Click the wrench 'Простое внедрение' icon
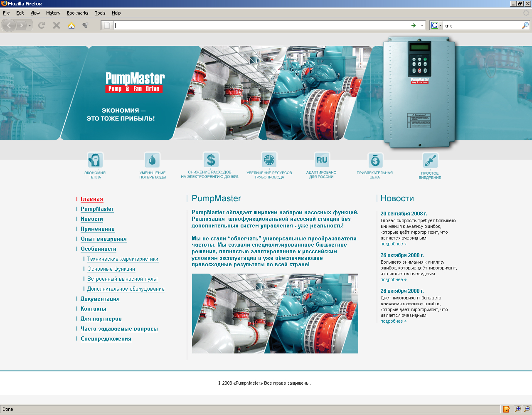532x415 pixels. click(430, 161)
